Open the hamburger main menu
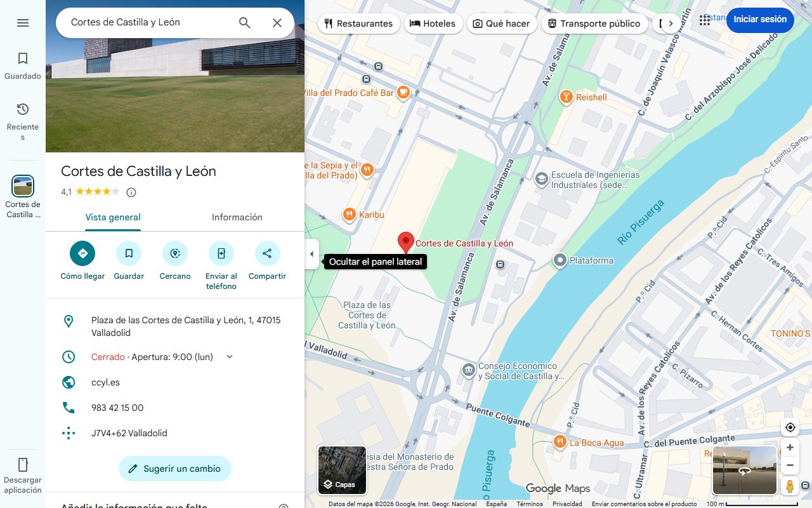 coord(23,23)
